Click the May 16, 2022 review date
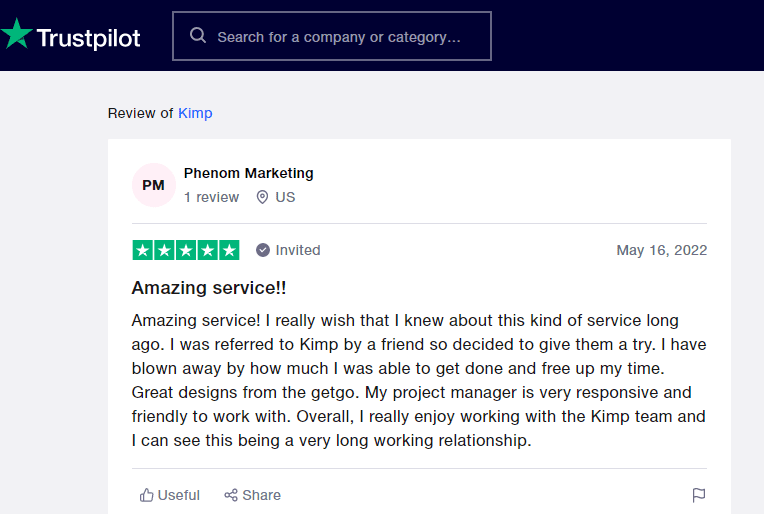764x514 pixels. (x=661, y=250)
